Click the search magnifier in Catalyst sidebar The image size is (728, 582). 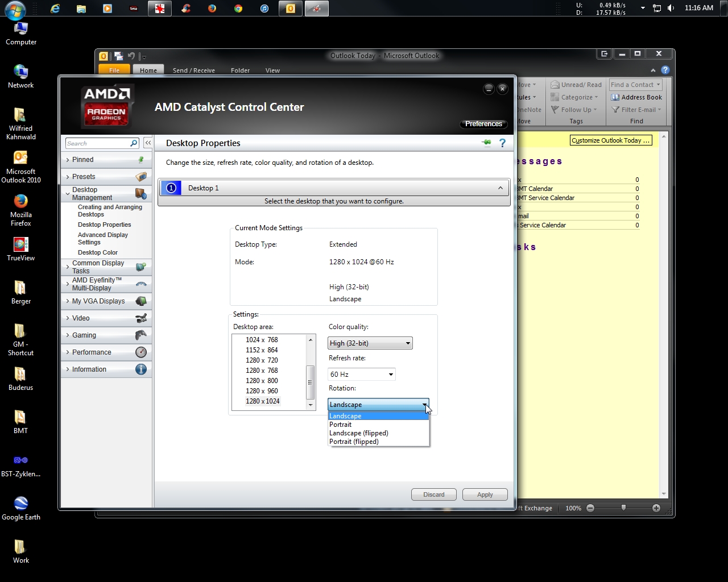coord(134,143)
